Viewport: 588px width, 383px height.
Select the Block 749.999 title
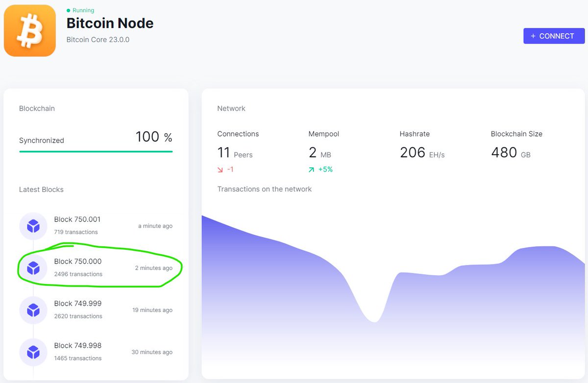[78, 304]
